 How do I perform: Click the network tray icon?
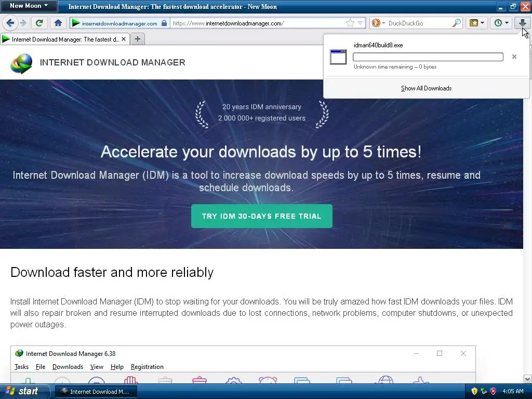pos(484,391)
